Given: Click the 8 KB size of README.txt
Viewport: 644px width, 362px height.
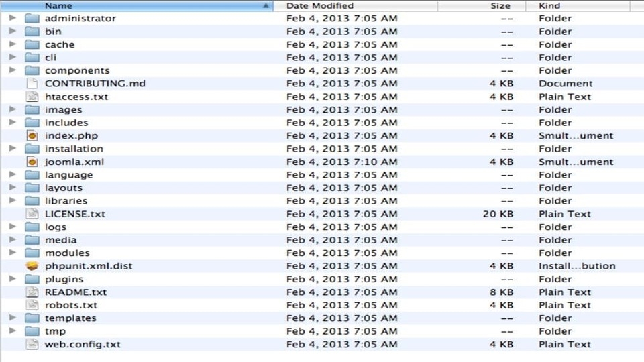Looking at the screenshot, I should (x=501, y=292).
